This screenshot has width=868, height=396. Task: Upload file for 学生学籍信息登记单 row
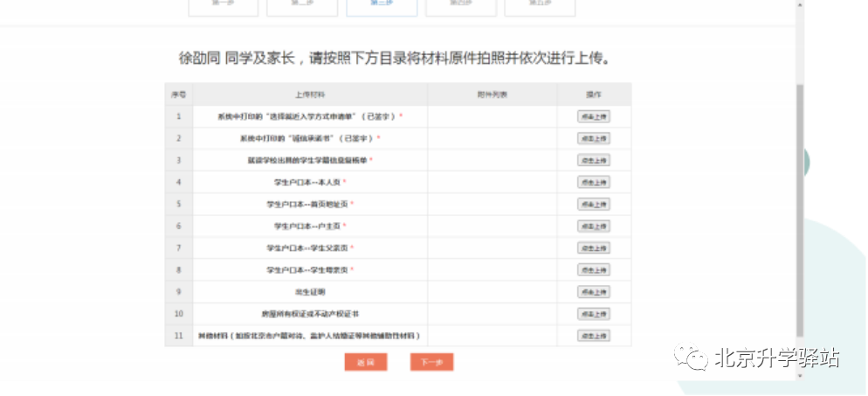(594, 160)
